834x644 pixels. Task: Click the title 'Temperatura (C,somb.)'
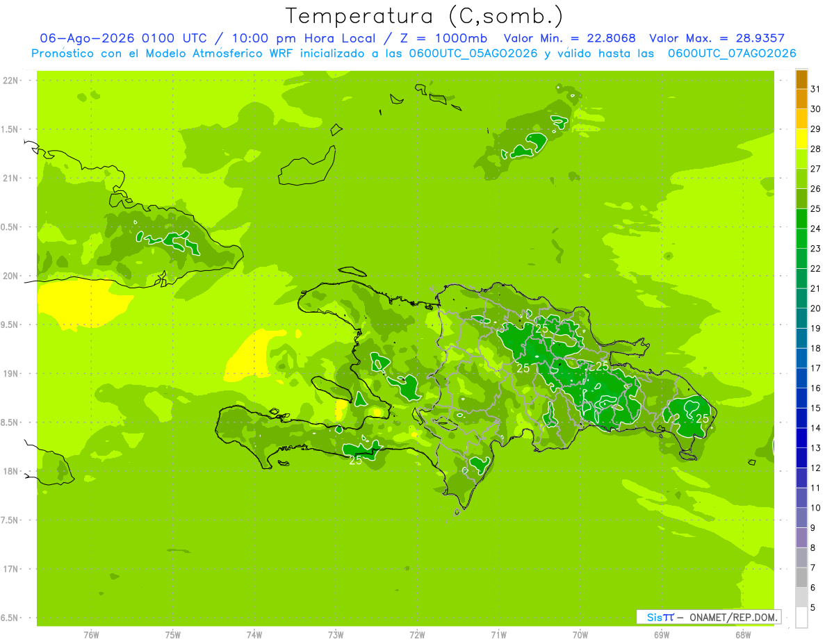tap(423, 16)
